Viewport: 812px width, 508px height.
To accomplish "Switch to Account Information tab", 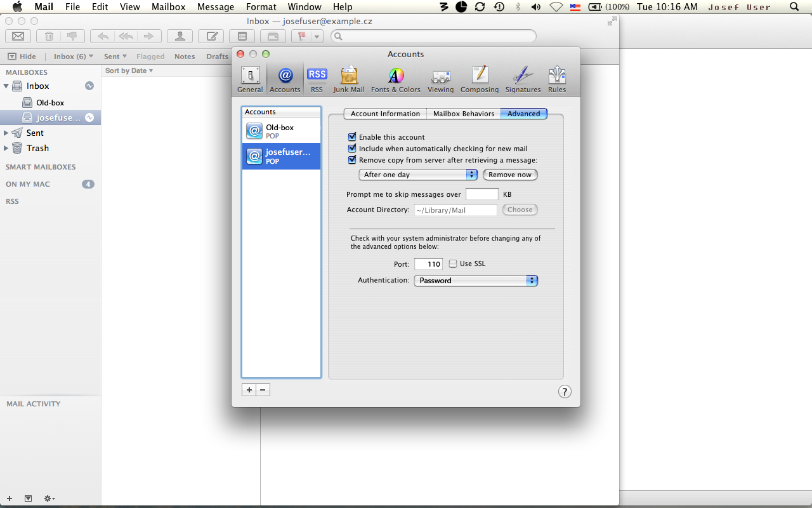I will click(x=385, y=114).
